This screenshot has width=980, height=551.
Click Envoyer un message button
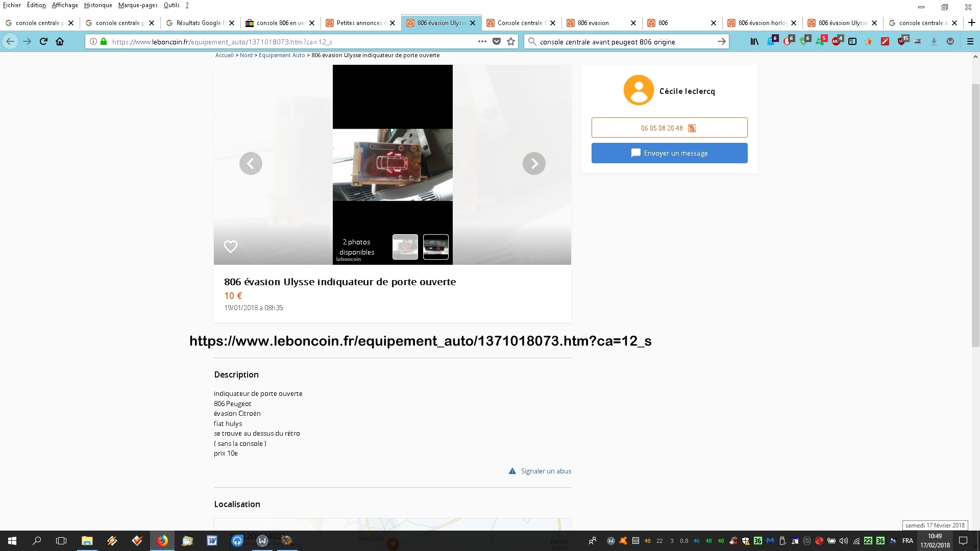coord(669,153)
